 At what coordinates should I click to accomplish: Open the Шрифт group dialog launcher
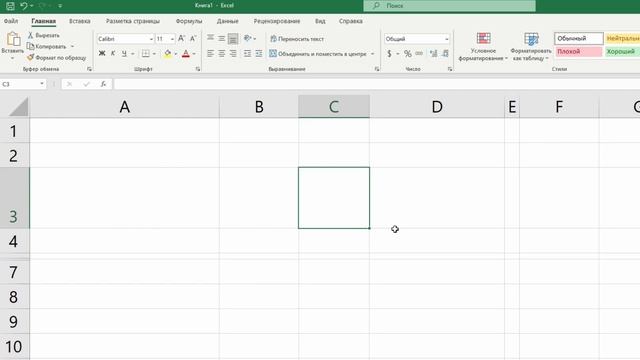198,69
